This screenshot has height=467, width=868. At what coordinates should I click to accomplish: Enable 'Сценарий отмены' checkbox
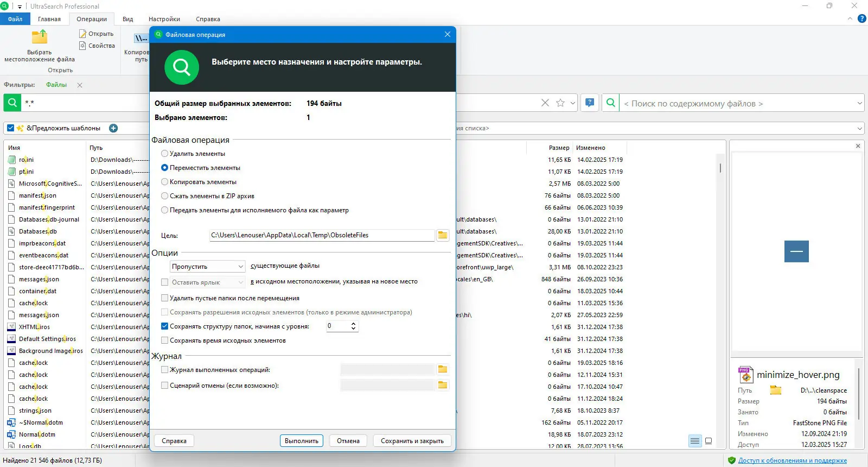(x=165, y=386)
